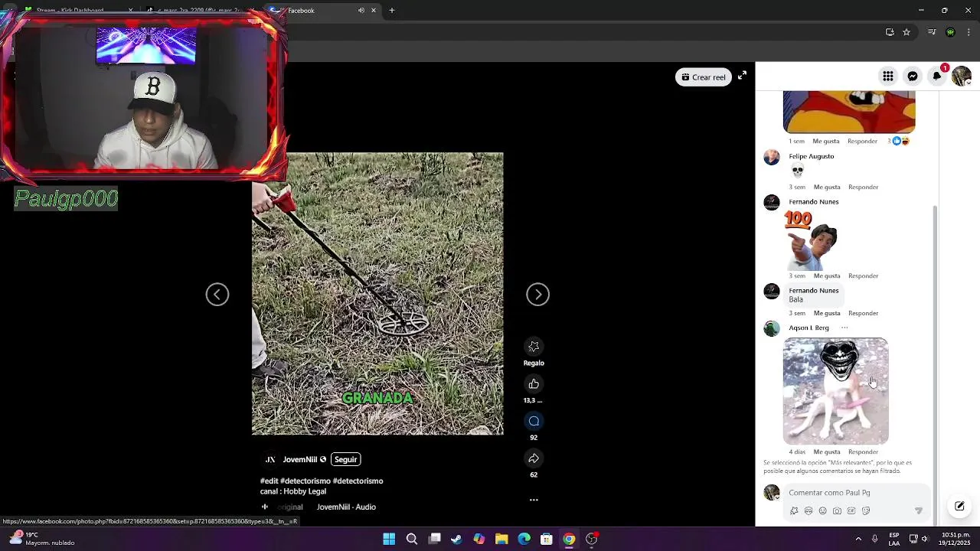The width and height of the screenshot is (980, 551).
Task: Open Facebook notifications bell
Action: (x=937, y=76)
